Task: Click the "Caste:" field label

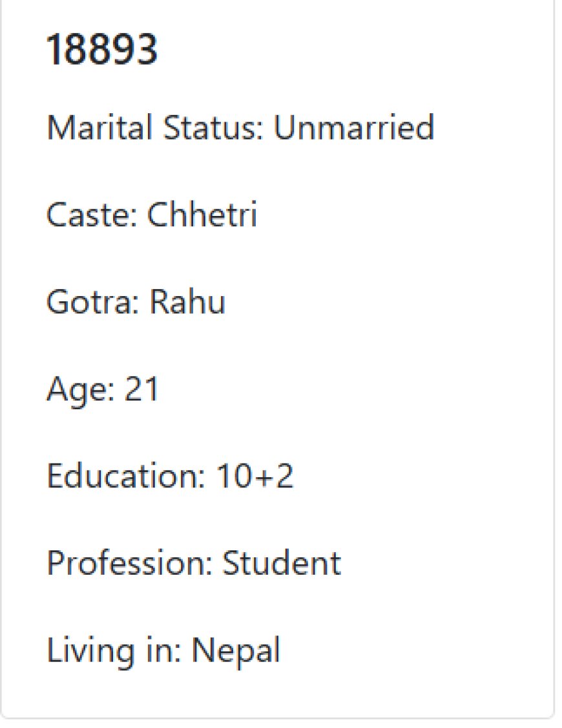Action: (x=92, y=215)
